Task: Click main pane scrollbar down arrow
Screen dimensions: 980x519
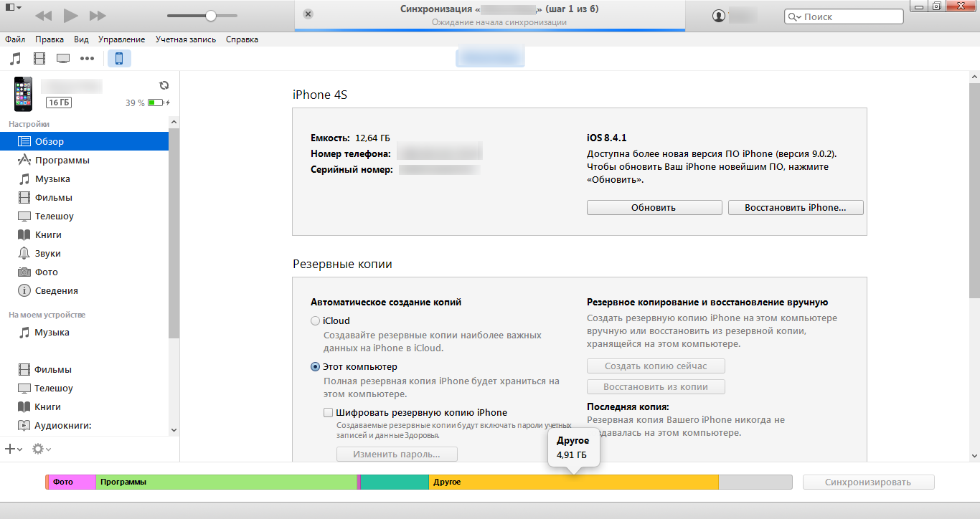Action: (x=974, y=455)
